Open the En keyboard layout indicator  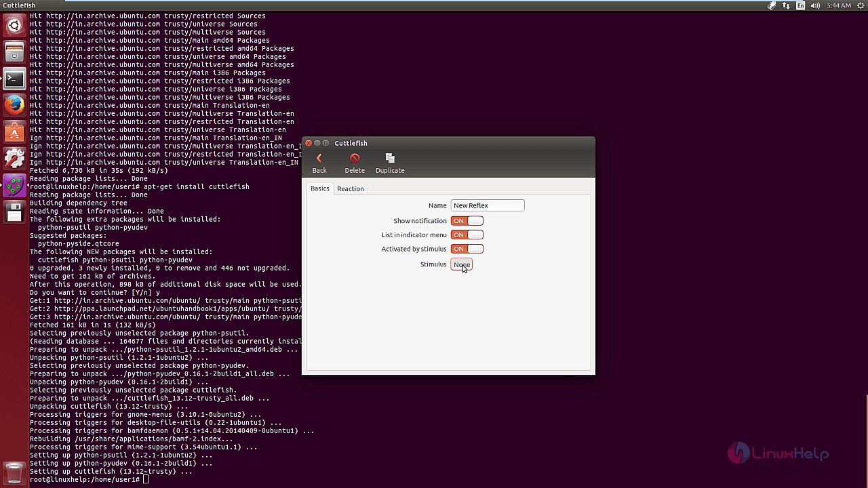[x=801, y=5]
